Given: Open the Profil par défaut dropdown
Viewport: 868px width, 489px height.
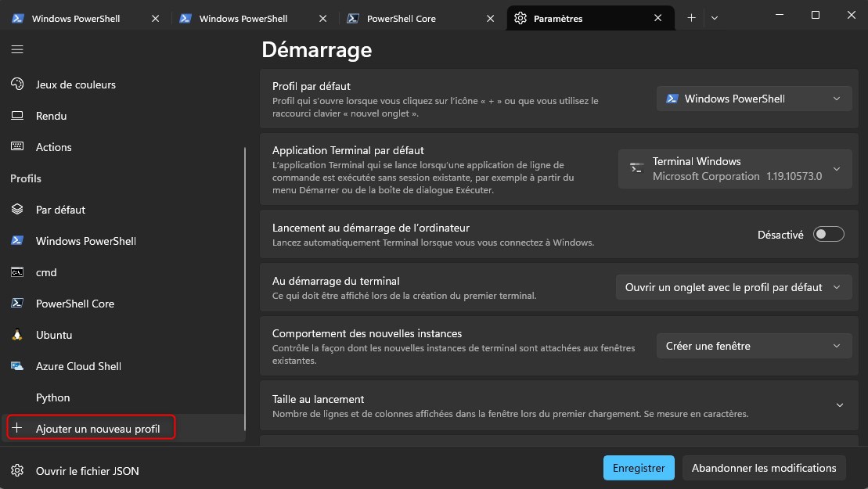Looking at the screenshot, I should pos(754,99).
